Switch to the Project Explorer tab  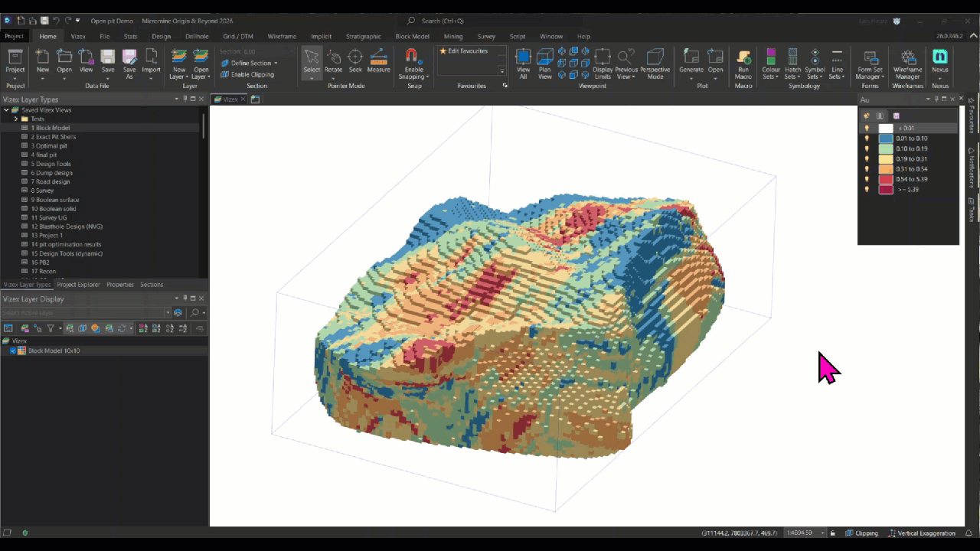point(78,285)
